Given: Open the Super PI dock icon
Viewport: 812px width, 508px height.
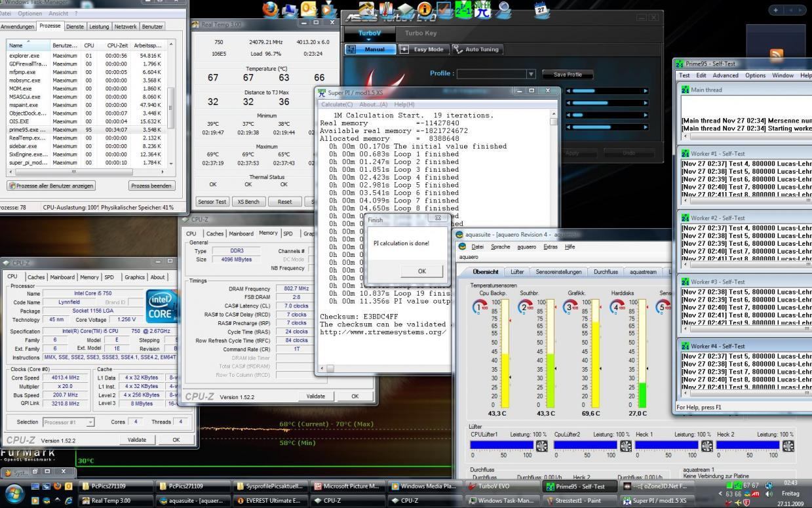Looking at the screenshot, I should coord(484,9).
